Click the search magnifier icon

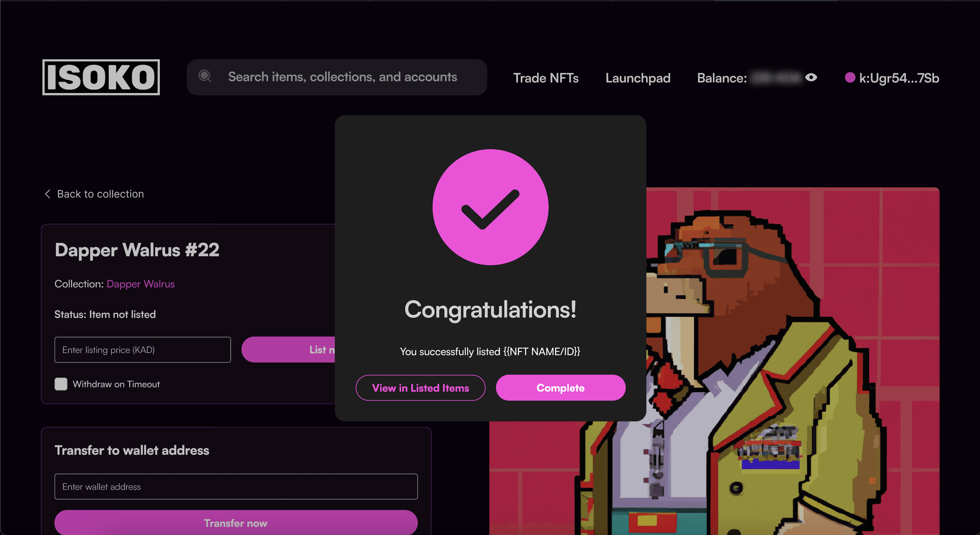pos(205,76)
